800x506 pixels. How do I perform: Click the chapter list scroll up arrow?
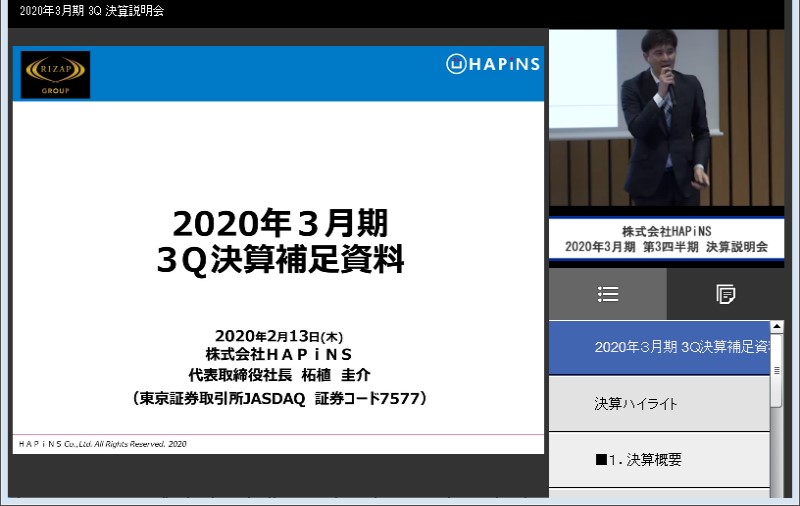777,326
